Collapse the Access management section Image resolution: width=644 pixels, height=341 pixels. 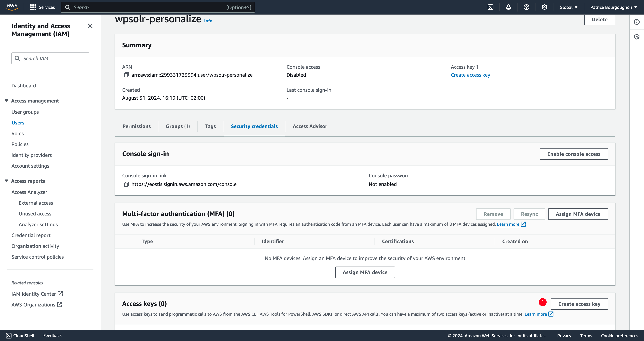(x=6, y=101)
